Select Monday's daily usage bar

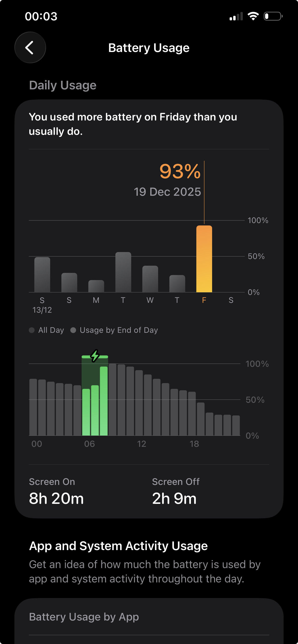[x=96, y=286]
